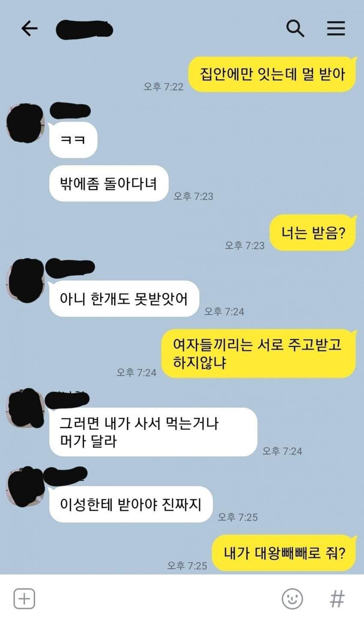Select the message 여자들끼리는 서로 주고받고 하지않냐
The height and width of the screenshot is (623, 364).
tap(258, 353)
